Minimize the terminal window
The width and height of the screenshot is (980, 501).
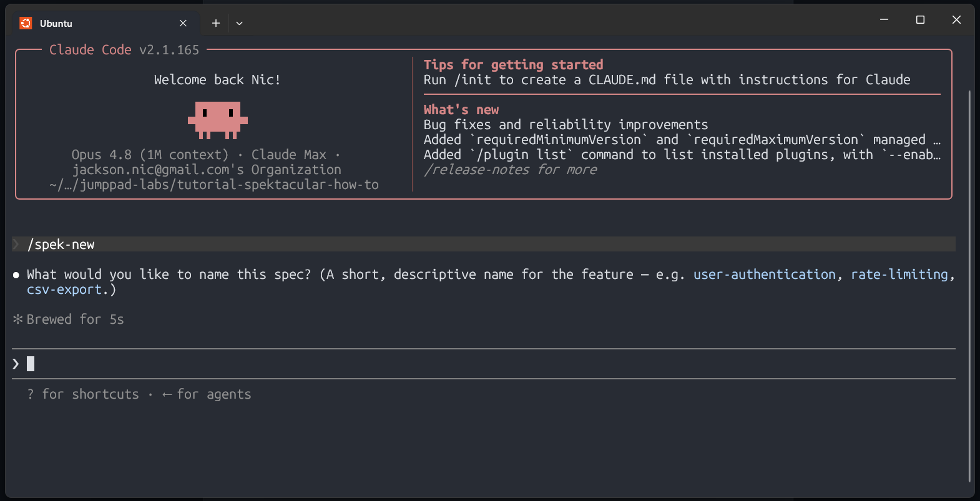[884, 20]
